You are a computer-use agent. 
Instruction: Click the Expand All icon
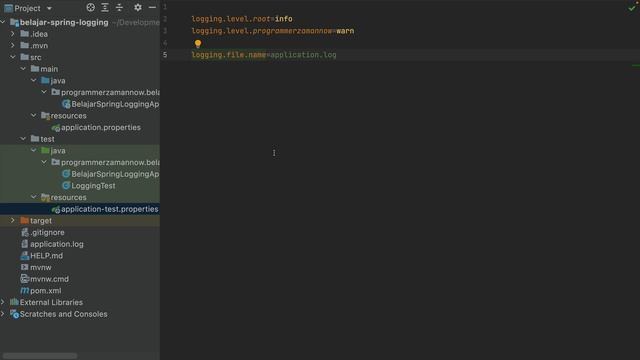click(105, 7)
